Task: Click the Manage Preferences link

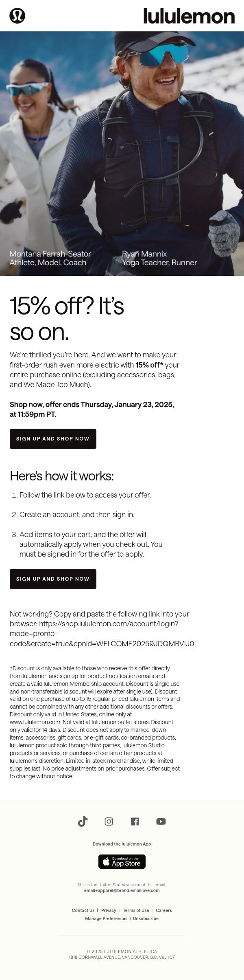Action: (x=106, y=918)
